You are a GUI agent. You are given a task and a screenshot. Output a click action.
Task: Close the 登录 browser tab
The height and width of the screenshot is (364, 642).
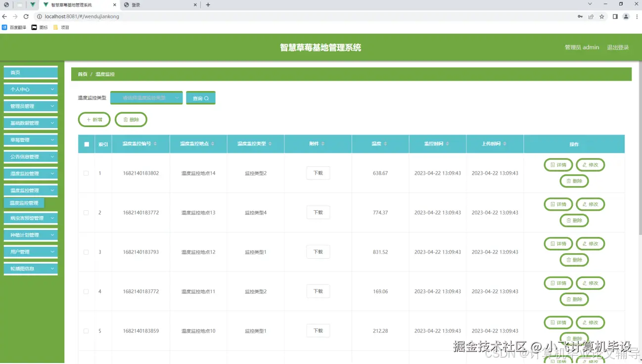pos(195,5)
